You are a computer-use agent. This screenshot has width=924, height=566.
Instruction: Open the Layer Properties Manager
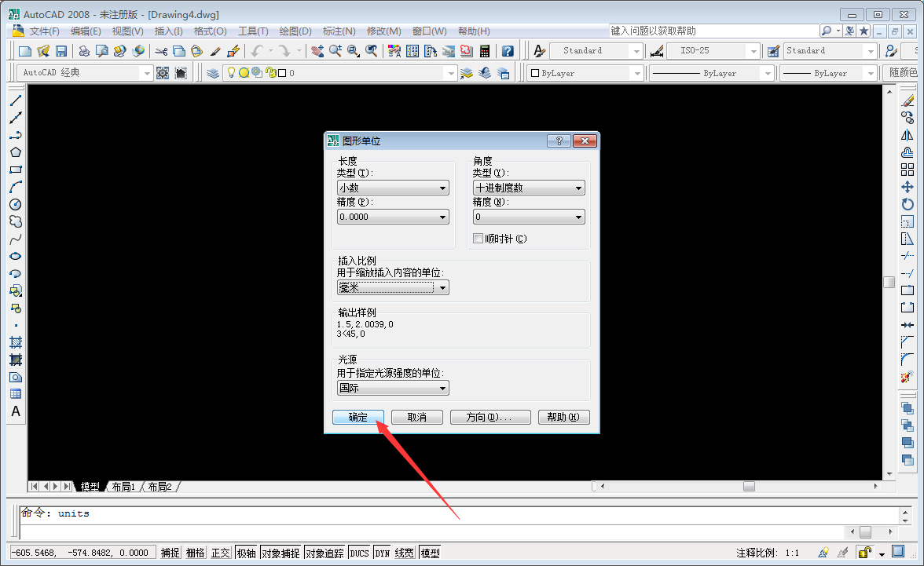[212, 72]
